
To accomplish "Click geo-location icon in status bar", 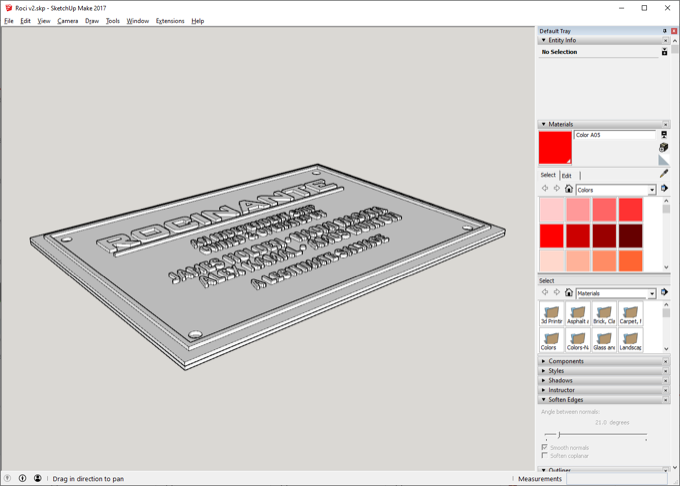I will [7, 478].
